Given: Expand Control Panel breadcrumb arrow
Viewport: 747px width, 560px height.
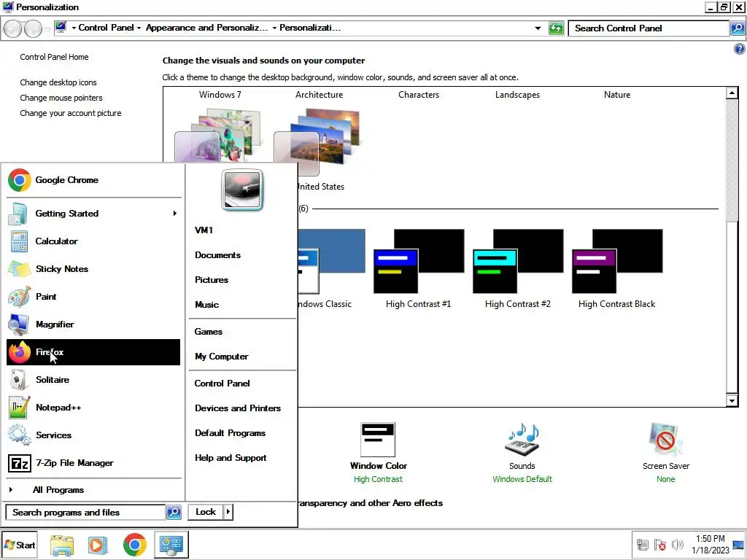Looking at the screenshot, I should 139,28.
